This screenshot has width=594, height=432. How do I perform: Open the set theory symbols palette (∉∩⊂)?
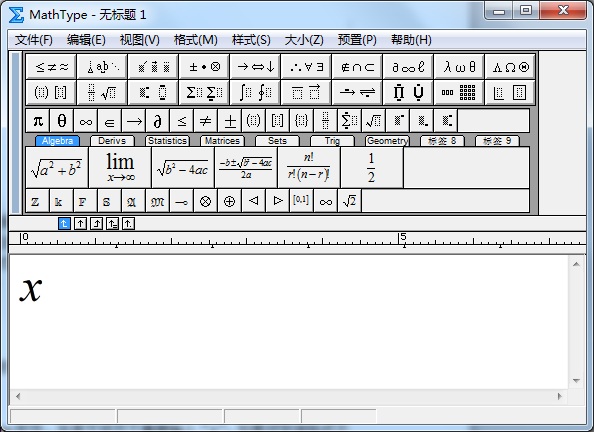(357, 67)
